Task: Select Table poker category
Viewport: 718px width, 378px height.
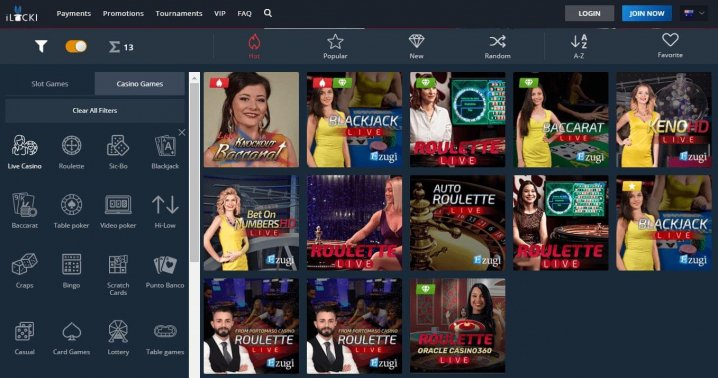Action: 71,211
